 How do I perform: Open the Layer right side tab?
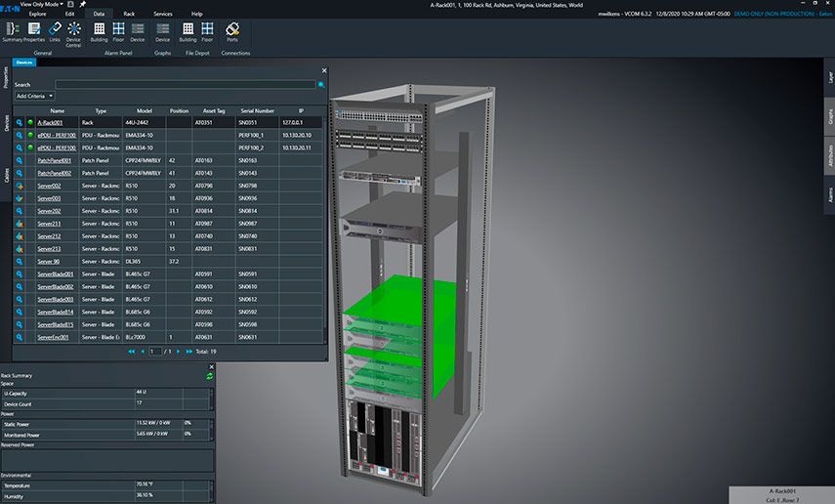[830, 77]
